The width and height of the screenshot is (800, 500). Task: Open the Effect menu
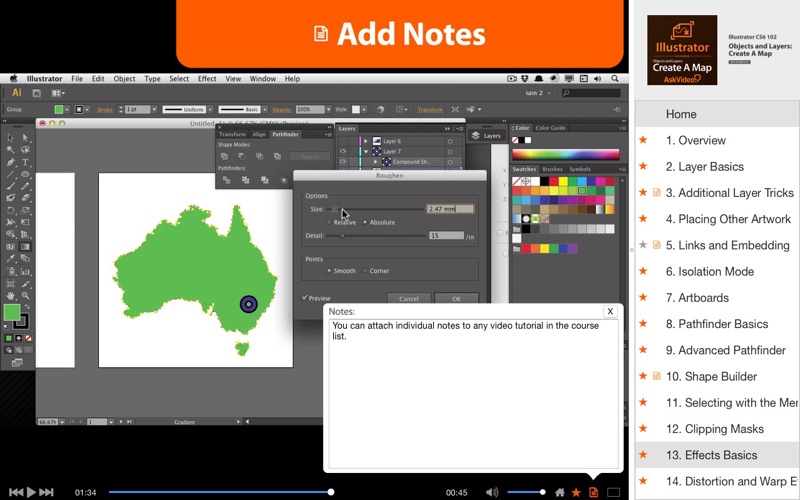tap(207, 79)
